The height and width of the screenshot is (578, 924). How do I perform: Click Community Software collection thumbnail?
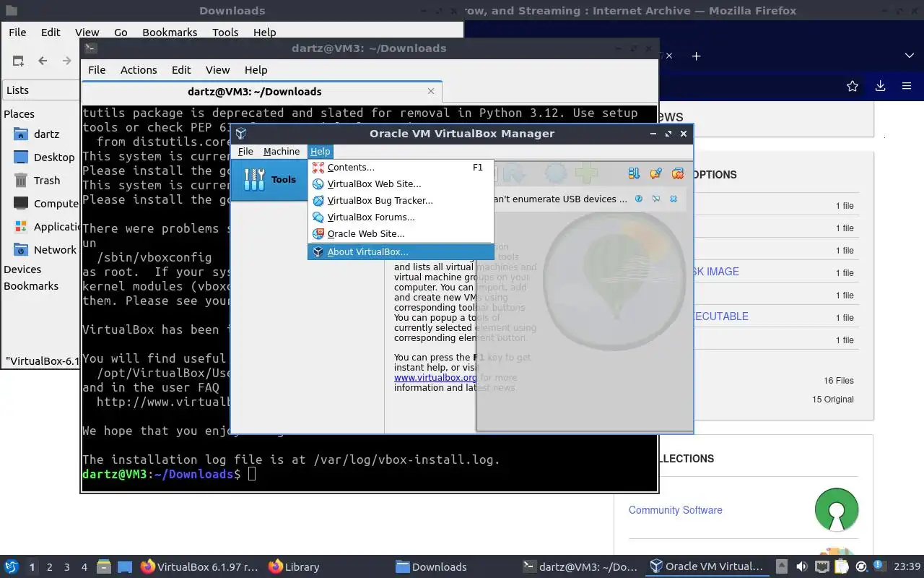[x=837, y=510]
